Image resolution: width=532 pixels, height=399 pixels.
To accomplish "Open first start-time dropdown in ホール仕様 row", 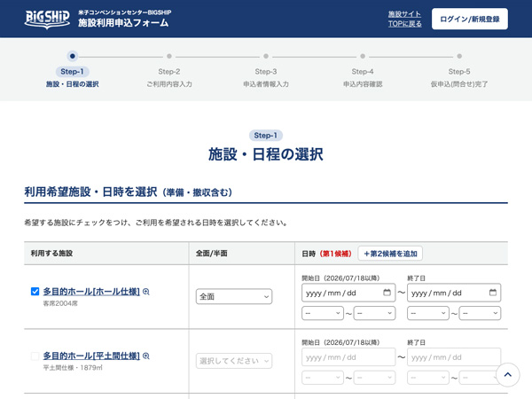I will 323,313.
